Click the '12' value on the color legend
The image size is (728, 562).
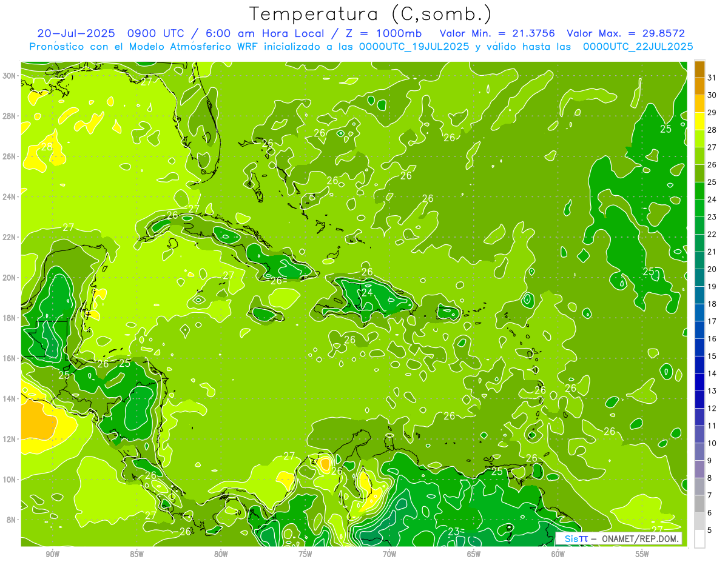712,408
